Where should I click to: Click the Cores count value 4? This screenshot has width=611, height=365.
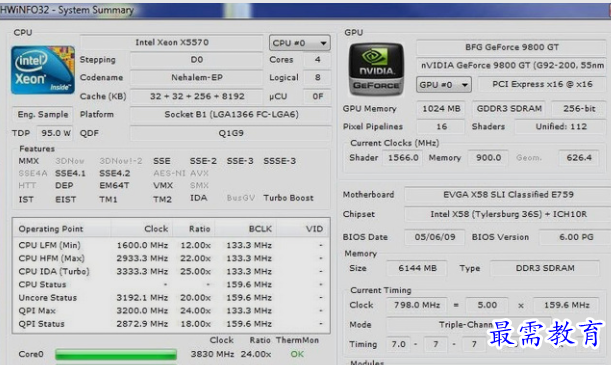click(x=318, y=60)
